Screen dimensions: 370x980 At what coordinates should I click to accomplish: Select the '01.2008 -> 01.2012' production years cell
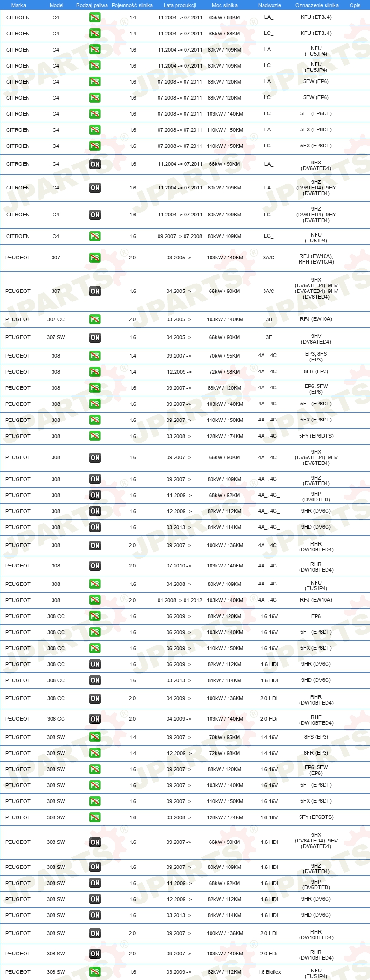[180, 601]
